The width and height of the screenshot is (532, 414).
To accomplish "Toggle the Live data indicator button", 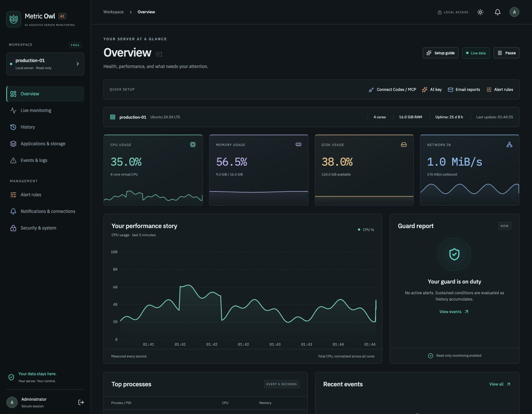I will (476, 53).
